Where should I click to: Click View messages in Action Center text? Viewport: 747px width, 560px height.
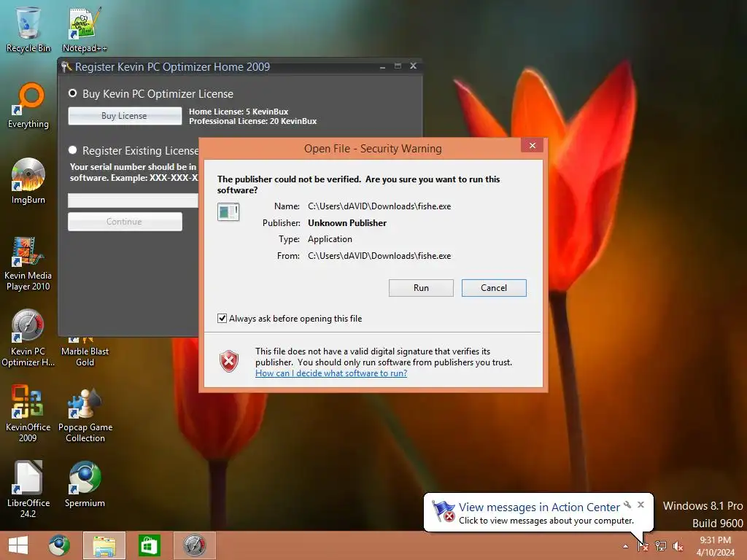tap(539, 507)
